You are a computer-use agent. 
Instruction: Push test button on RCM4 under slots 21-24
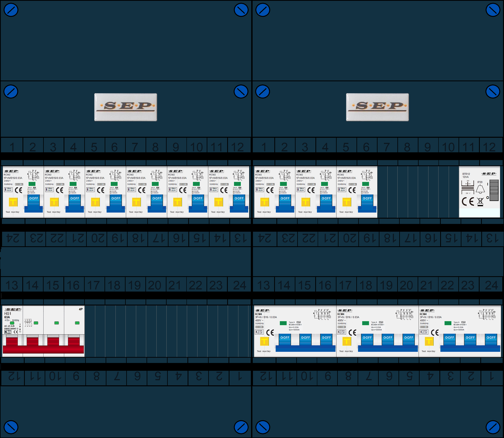point(429,341)
